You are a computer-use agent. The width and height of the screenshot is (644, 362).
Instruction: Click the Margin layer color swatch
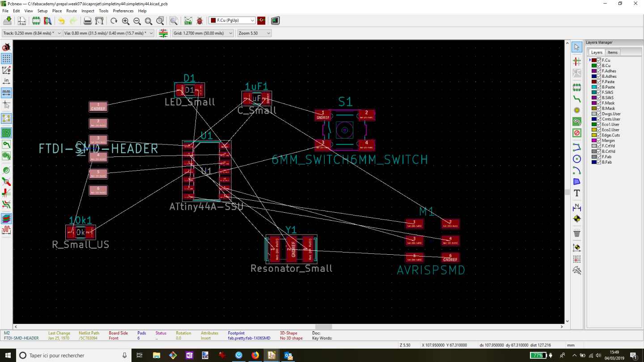pyautogui.click(x=594, y=141)
